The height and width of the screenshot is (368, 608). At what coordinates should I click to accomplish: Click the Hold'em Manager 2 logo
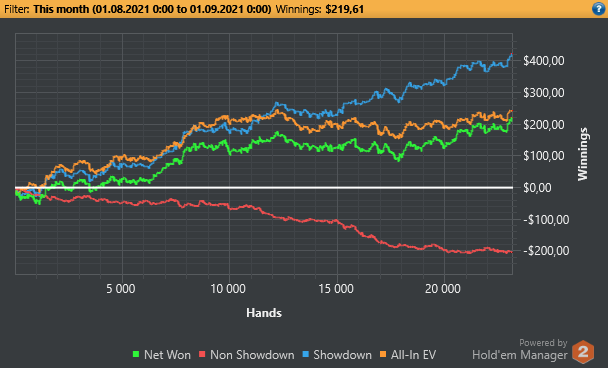[x=583, y=352]
